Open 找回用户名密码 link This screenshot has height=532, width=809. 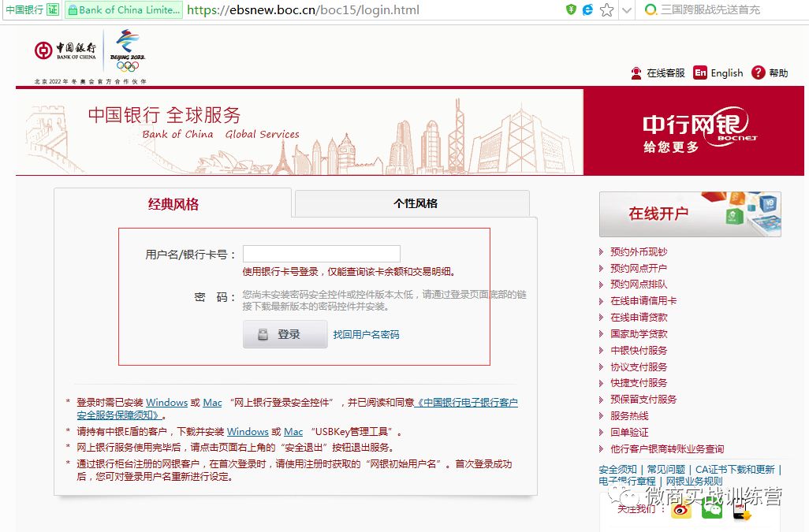(x=366, y=334)
